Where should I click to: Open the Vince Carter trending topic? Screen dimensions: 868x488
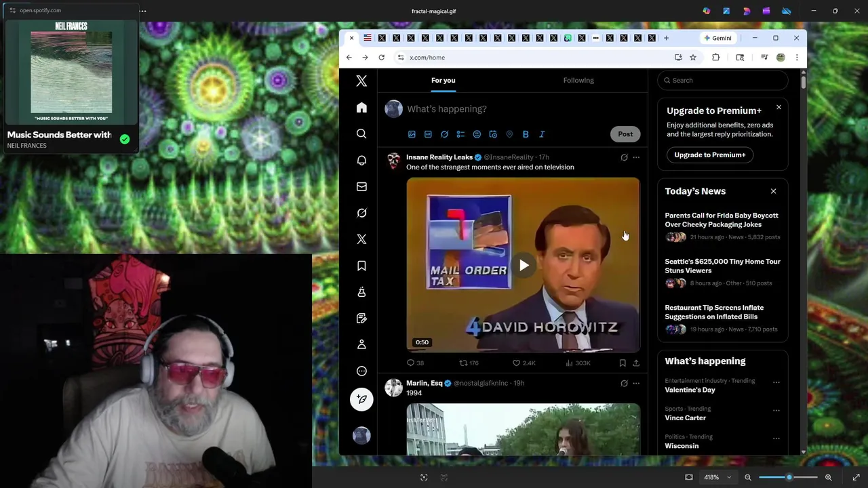point(685,418)
